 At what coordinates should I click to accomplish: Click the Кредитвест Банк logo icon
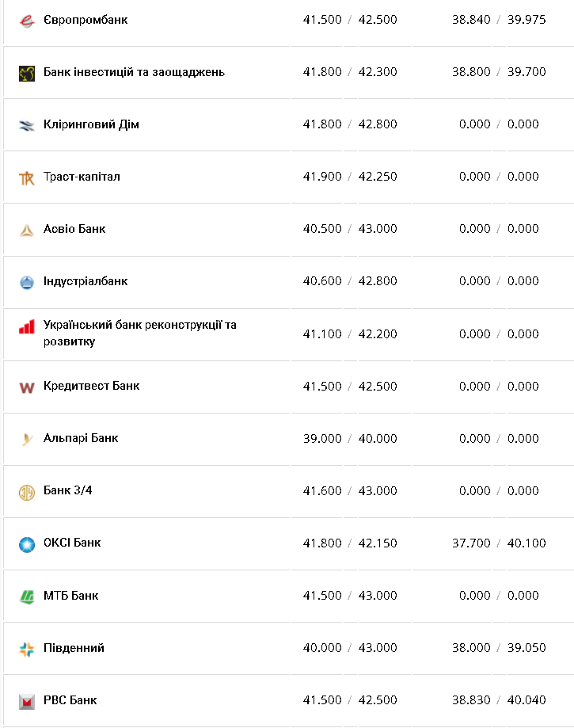(x=27, y=387)
